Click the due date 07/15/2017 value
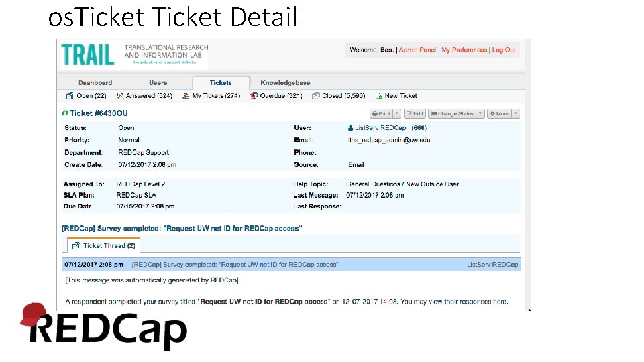 tap(146, 206)
